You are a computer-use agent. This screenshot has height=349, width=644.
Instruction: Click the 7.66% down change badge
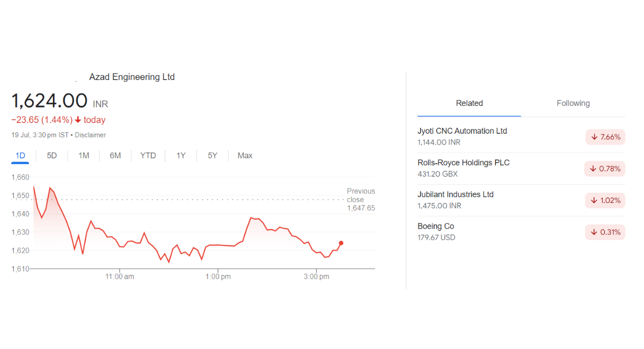[605, 137]
